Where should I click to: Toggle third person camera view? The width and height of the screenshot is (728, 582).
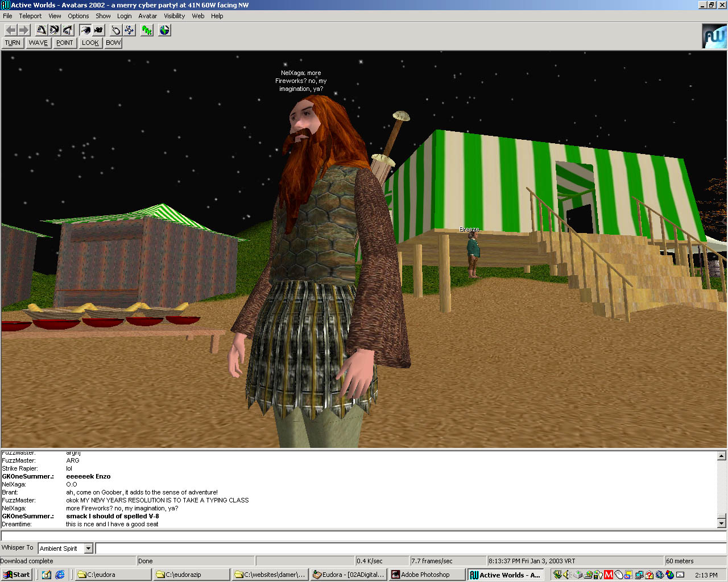click(99, 30)
